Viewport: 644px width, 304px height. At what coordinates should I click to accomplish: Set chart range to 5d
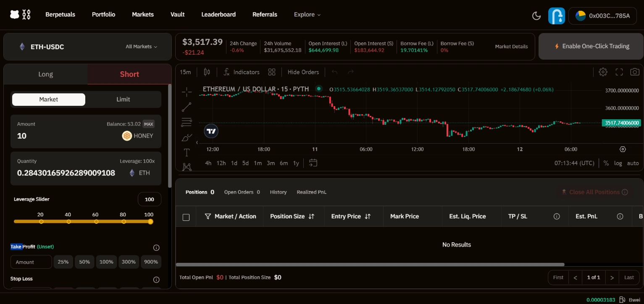click(245, 163)
